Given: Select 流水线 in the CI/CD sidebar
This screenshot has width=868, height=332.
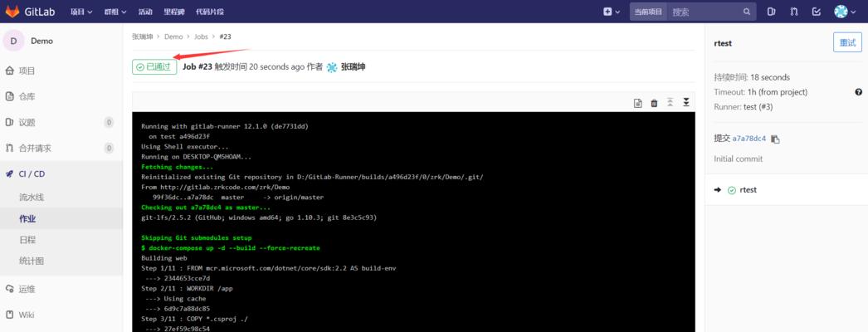Looking at the screenshot, I should pos(32,198).
